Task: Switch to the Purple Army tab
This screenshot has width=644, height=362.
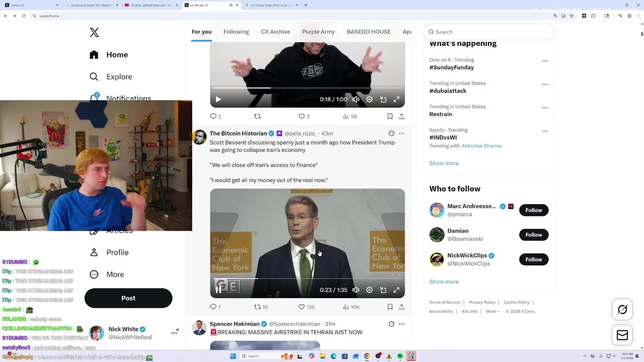Action: point(318,32)
